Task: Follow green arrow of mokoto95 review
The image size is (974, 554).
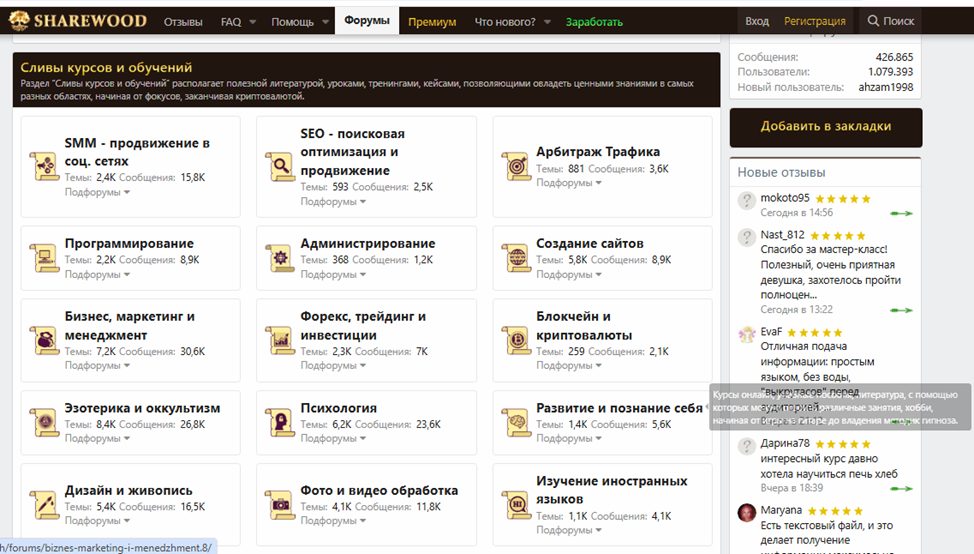Action: tap(901, 214)
